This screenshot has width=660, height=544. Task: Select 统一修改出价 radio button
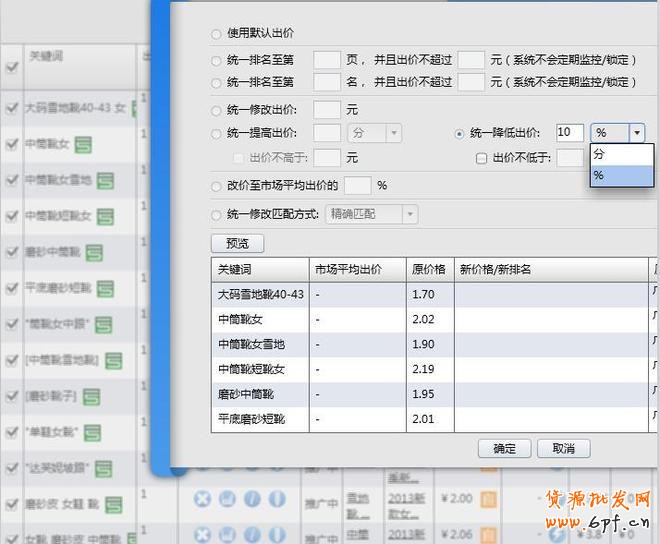217,110
